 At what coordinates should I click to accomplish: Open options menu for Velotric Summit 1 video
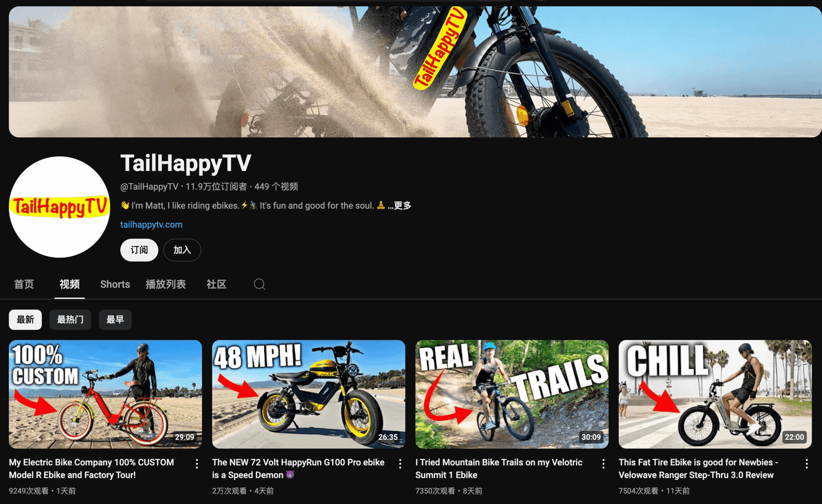603,464
